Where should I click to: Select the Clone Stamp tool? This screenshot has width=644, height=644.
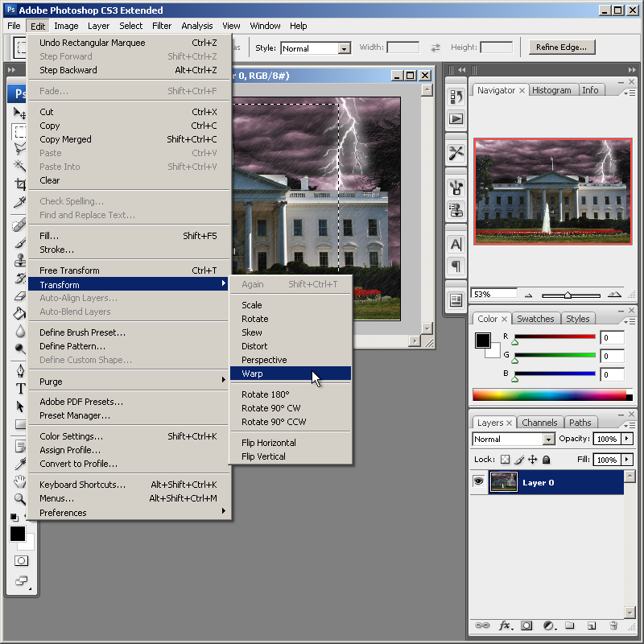click(19, 260)
